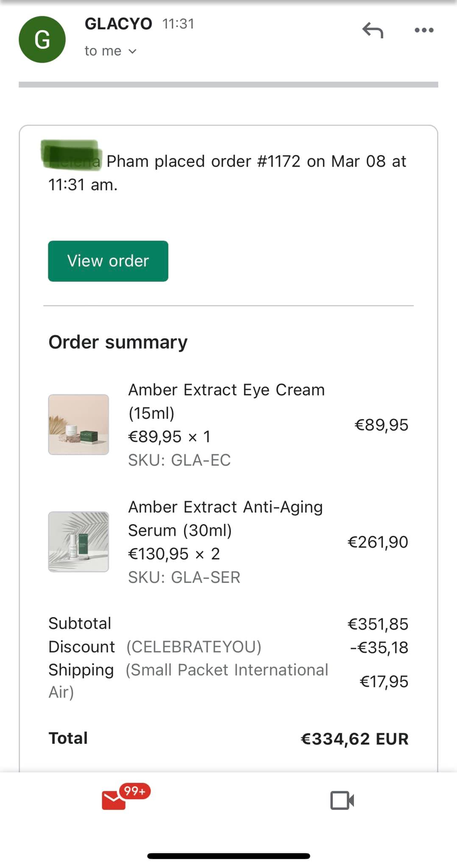
Task: Tap the home indicator bar
Action: click(228, 856)
